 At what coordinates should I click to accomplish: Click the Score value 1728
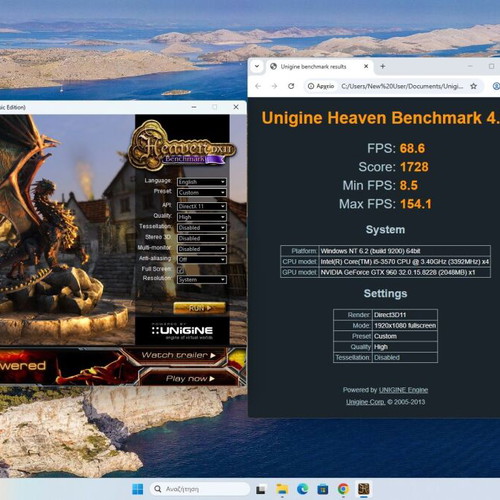pyautogui.click(x=414, y=167)
